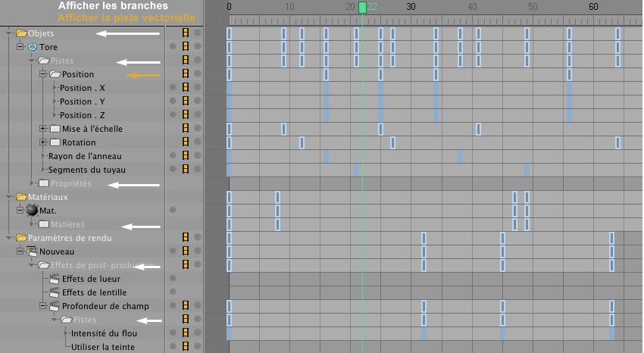
Task: Expand the Propriétés folder
Action: point(32,183)
